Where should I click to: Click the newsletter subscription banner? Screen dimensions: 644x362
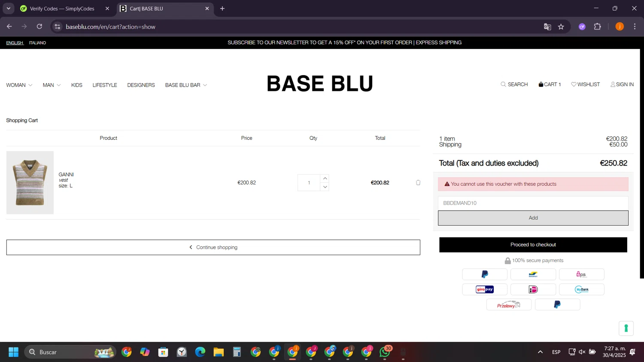(x=344, y=43)
